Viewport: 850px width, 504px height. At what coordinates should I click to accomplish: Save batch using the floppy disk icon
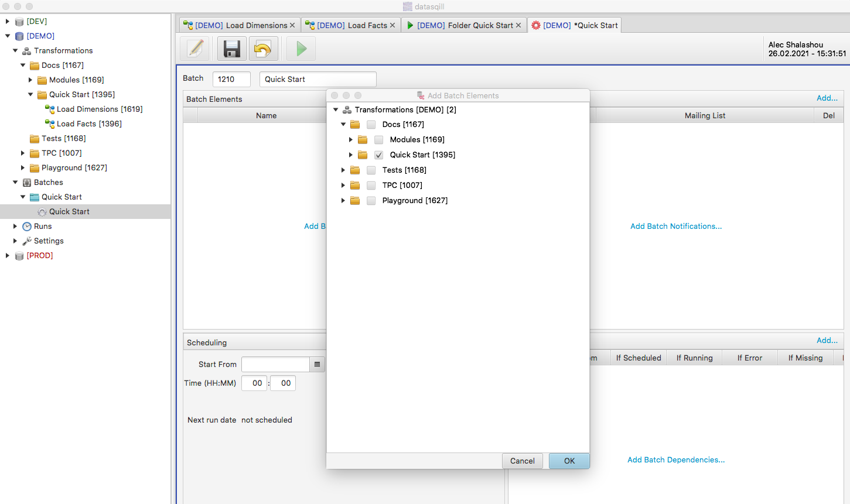click(x=232, y=49)
